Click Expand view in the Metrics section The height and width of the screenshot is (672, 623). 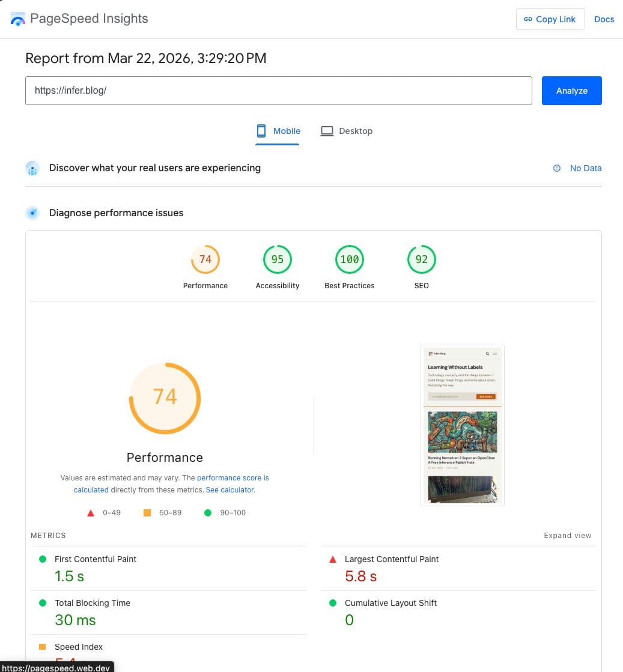[x=567, y=536]
